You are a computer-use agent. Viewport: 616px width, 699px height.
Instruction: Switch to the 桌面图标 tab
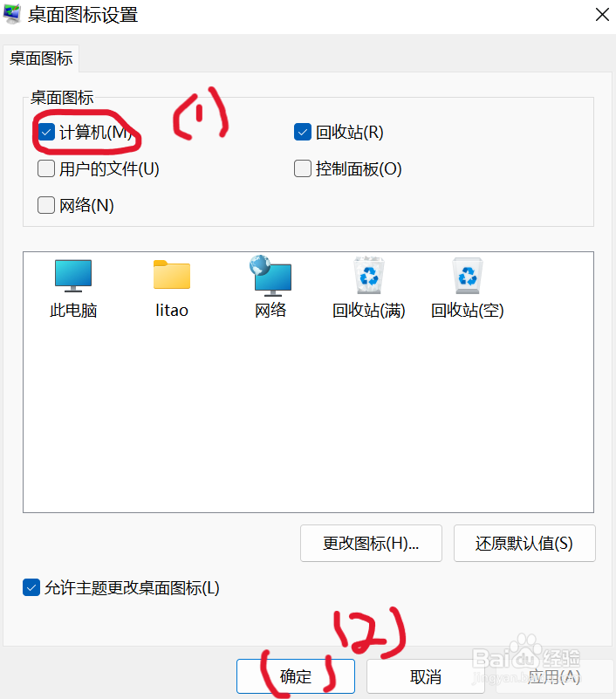(41, 58)
